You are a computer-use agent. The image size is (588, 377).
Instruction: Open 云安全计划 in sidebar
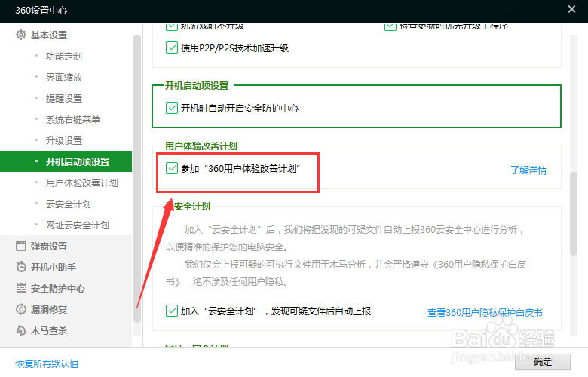(x=69, y=204)
